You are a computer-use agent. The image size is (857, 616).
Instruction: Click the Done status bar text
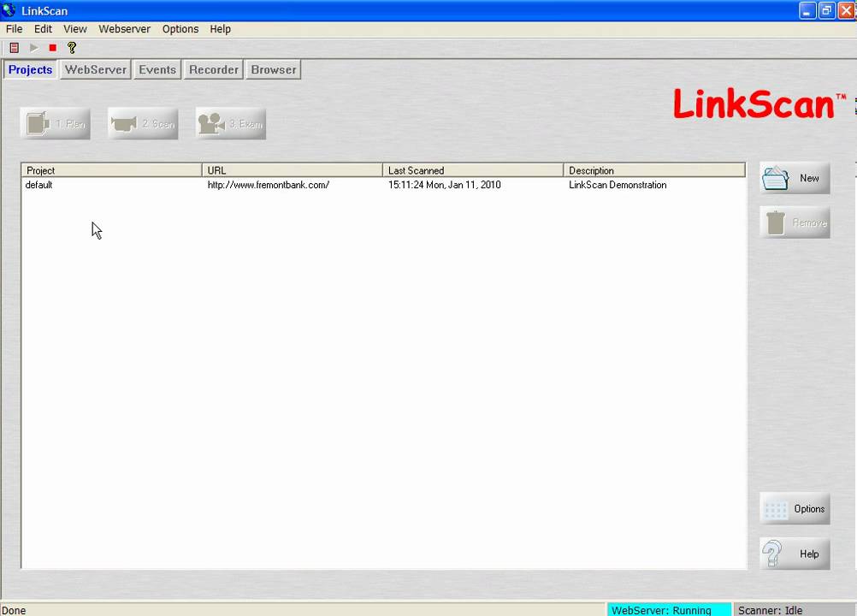14,611
